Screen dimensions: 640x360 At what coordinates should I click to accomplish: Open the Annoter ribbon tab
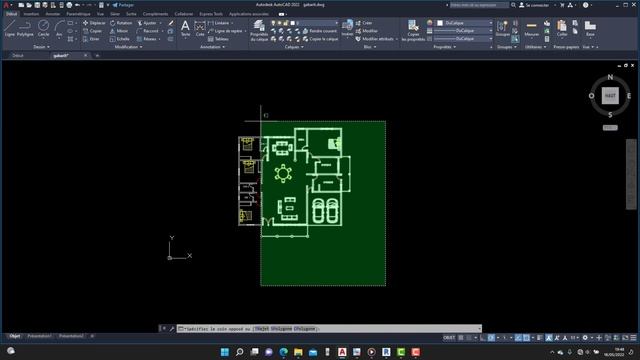[x=53, y=14]
